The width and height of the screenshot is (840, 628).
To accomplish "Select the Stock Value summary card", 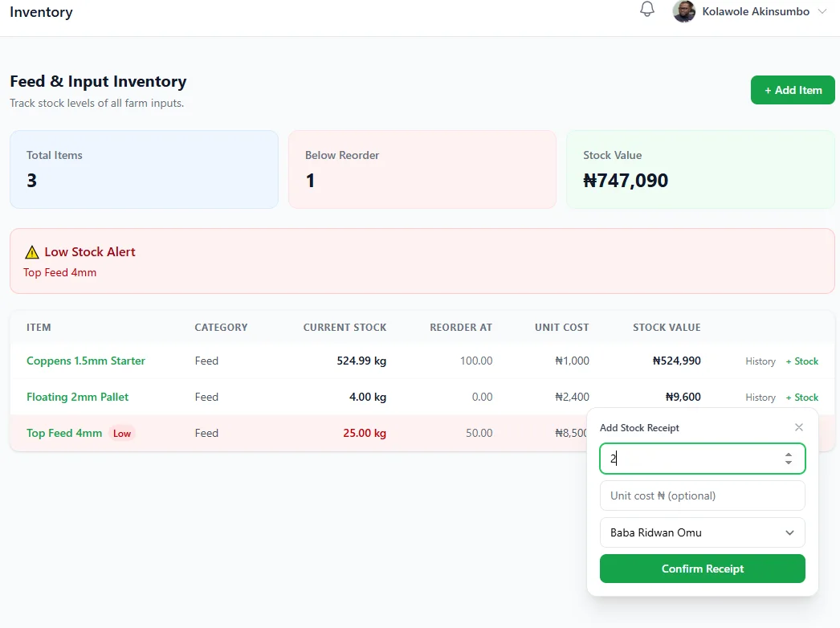I will (700, 169).
